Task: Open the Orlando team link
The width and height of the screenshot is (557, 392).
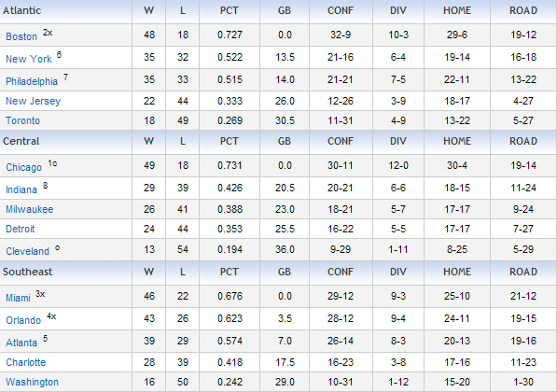Action: 23,320
